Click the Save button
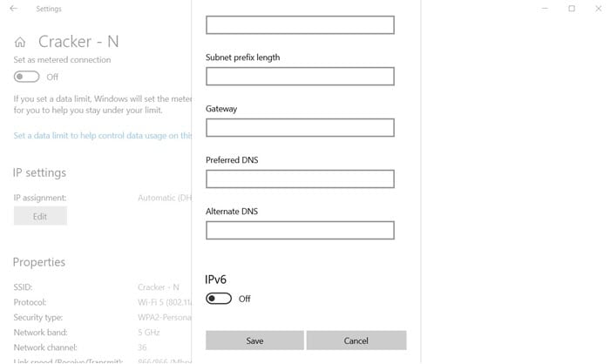The height and width of the screenshot is (364, 610). click(x=254, y=340)
